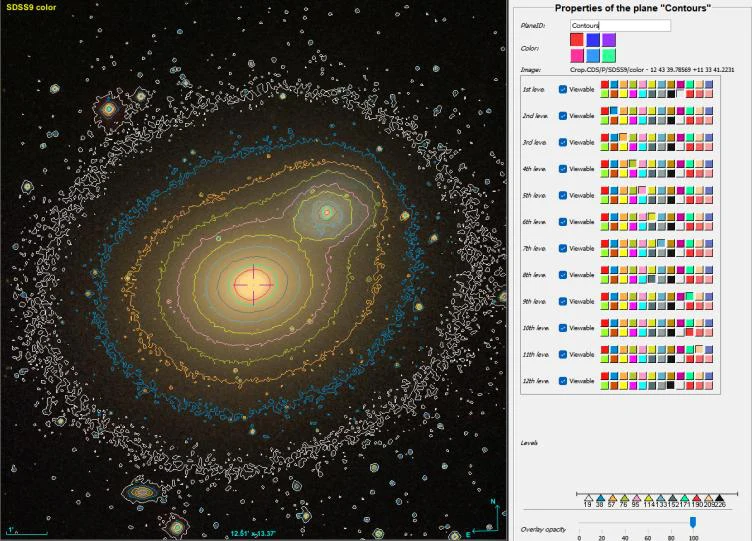Screen dimensions: 752x541
Task: Uncheck Viewable for the 12th level
Action: coord(563,381)
